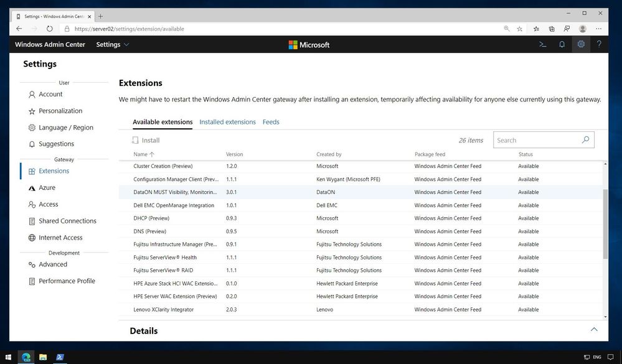The height and width of the screenshot is (364, 622).
Task: Sort by Name column header
Action: pos(144,154)
